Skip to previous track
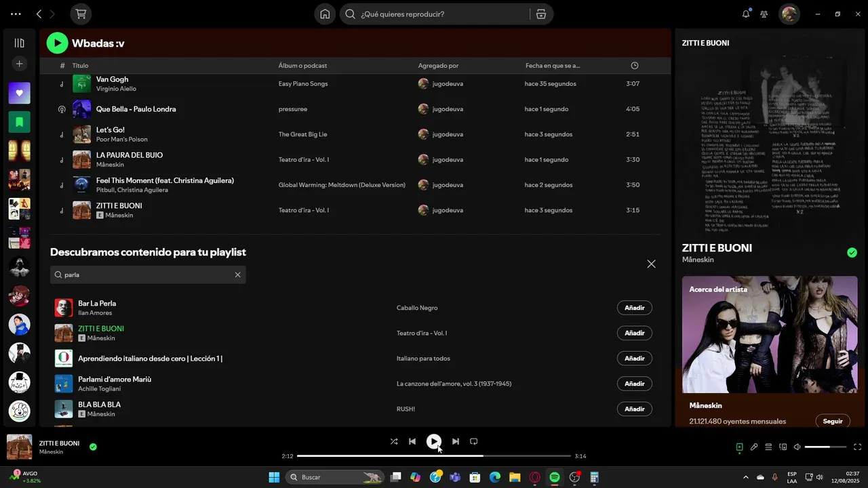The image size is (868, 488). click(x=412, y=441)
